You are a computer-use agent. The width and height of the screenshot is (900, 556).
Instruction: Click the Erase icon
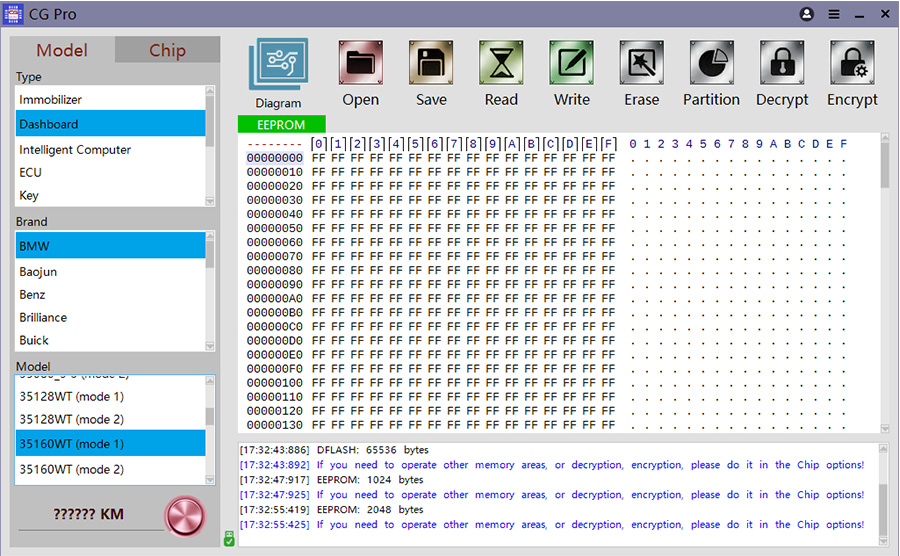coord(642,63)
